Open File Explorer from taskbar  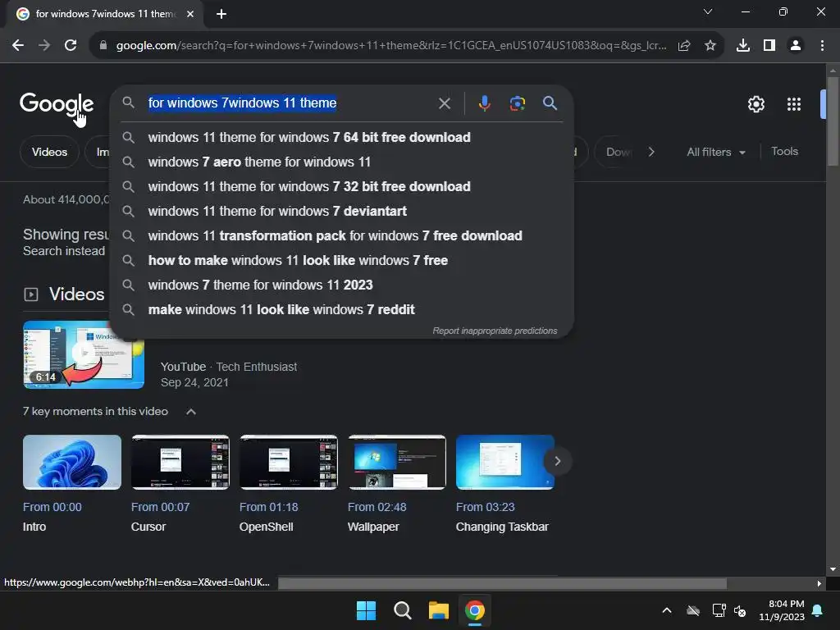point(438,610)
